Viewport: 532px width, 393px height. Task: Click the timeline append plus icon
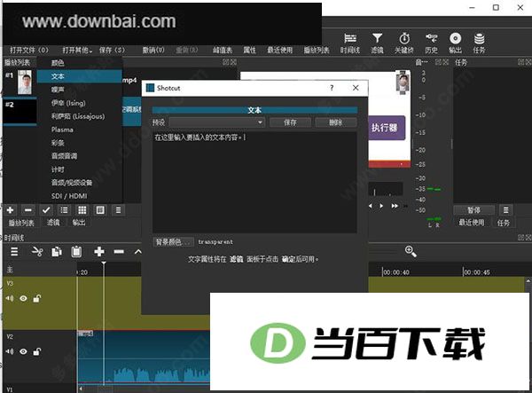(99, 251)
